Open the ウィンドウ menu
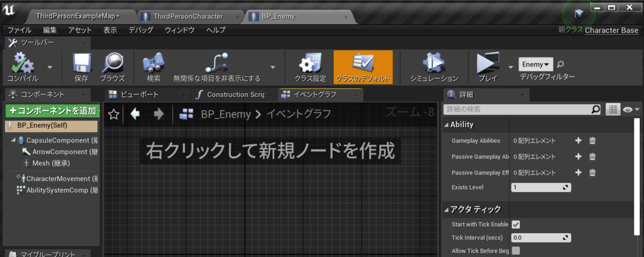Image resolution: width=644 pixels, height=257 pixels. tap(179, 30)
